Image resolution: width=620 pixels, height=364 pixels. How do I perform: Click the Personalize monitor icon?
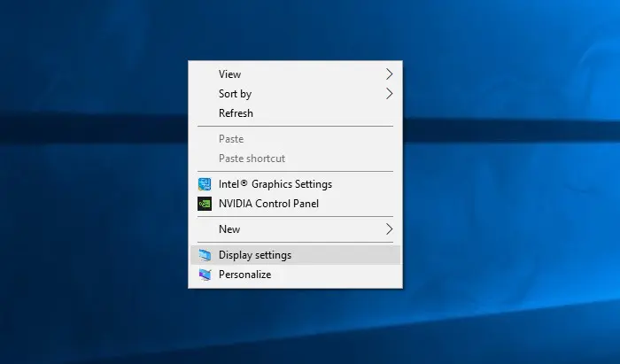(x=205, y=275)
